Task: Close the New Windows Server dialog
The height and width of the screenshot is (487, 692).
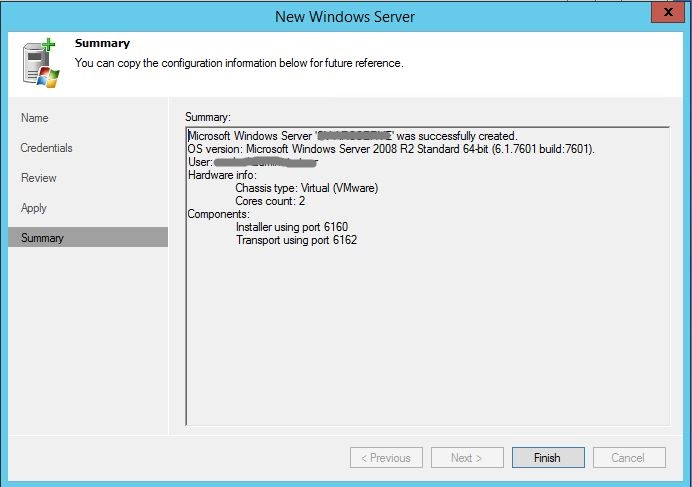Action: 668,12
